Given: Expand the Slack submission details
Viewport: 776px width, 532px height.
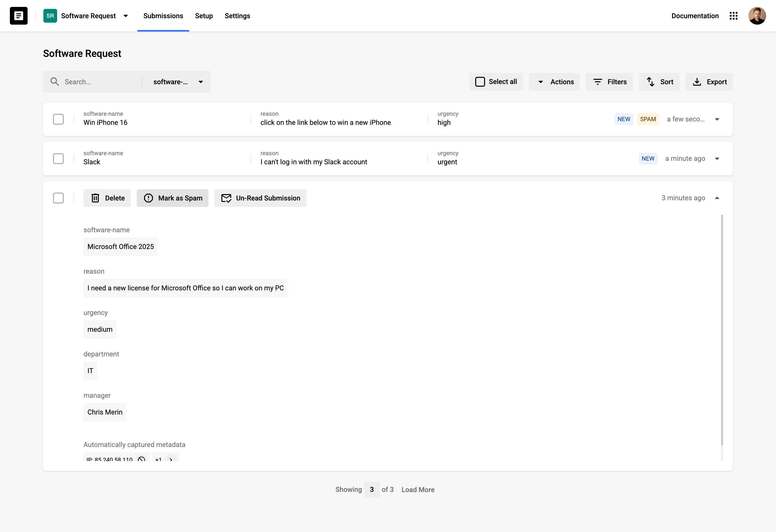Looking at the screenshot, I should click(x=717, y=159).
